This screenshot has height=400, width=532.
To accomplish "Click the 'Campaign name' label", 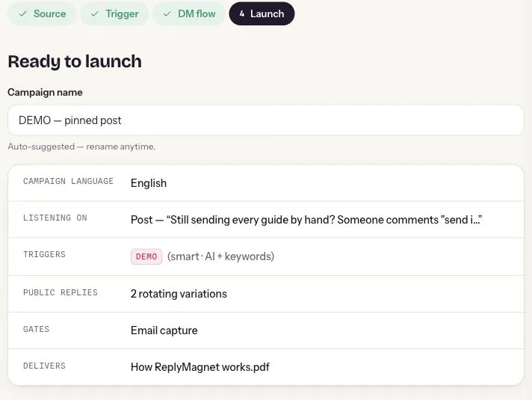I will click(45, 93).
